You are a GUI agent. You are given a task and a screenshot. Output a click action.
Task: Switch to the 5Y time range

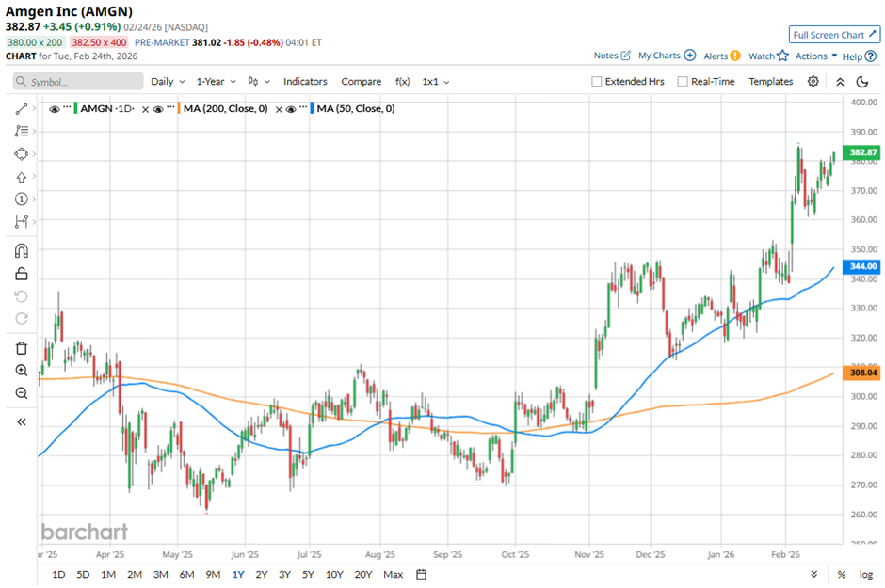click(x=308, y=574)
